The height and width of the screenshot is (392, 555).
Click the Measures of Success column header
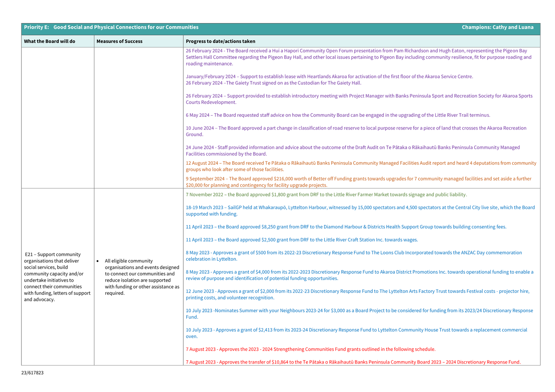[119, 41]
